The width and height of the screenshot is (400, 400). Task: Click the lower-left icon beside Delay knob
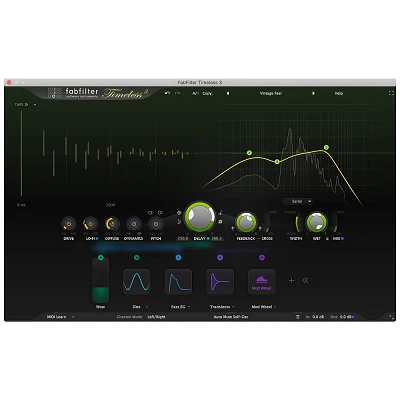179,221
